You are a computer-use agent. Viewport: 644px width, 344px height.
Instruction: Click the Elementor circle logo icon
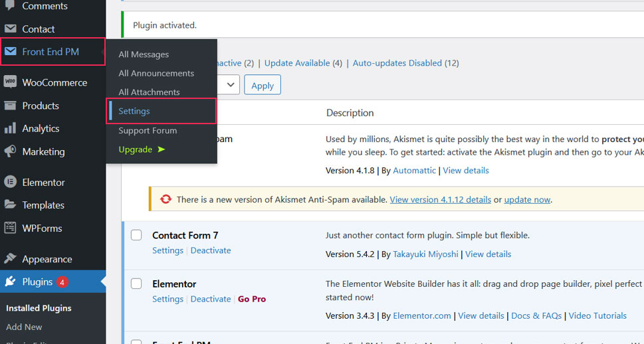(10, 182)
